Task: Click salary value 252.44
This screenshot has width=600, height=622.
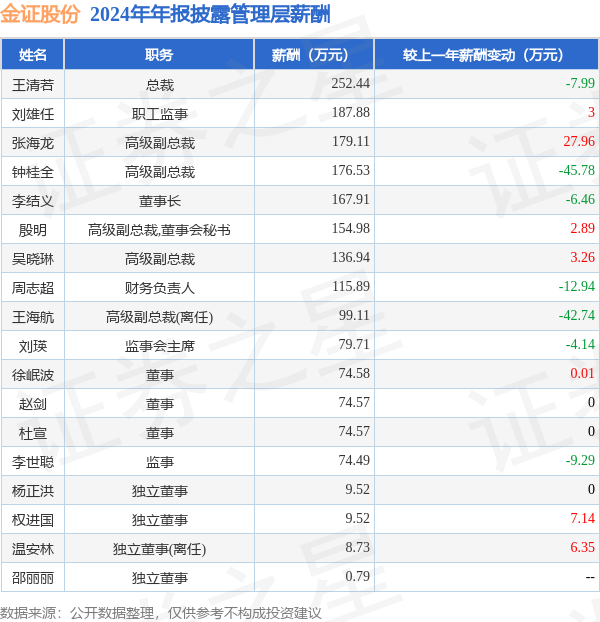Action: [x=351, y=83]
